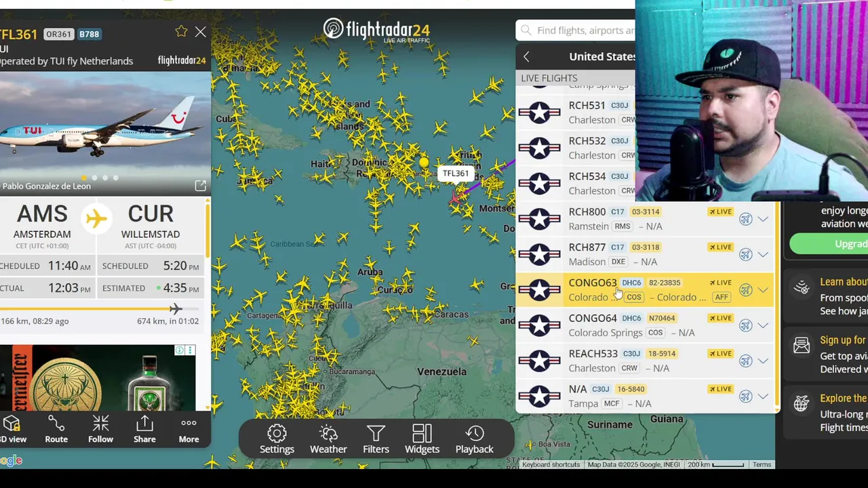Show CONGO64 on the map
Screen dimensions: 868x488
pyautogui.click(x=745, y=325)
